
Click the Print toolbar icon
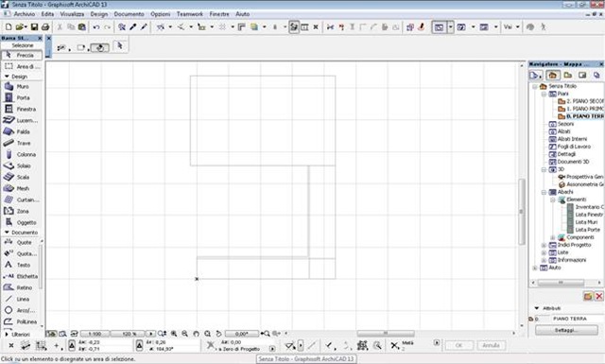pos(45,27)
